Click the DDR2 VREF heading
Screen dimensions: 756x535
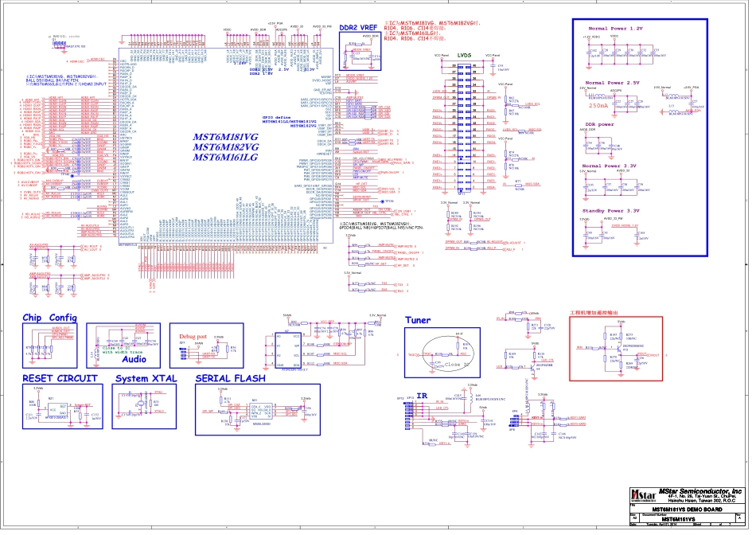358,27
